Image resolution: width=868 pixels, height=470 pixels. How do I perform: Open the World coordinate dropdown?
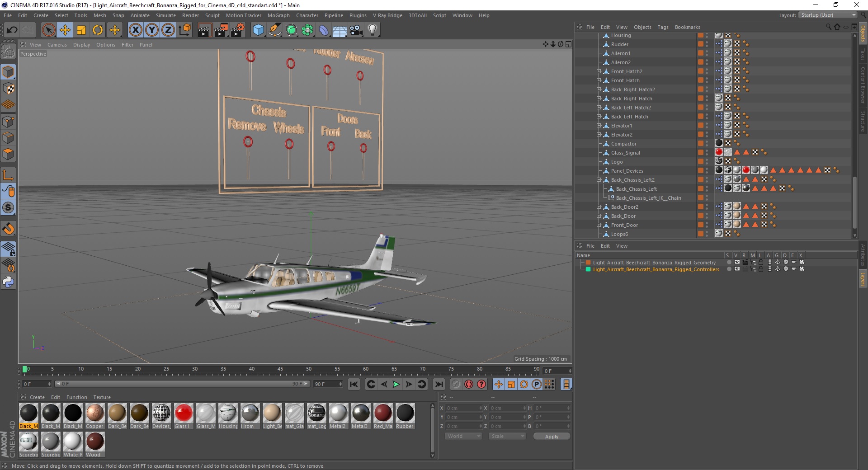click(463, 436)
